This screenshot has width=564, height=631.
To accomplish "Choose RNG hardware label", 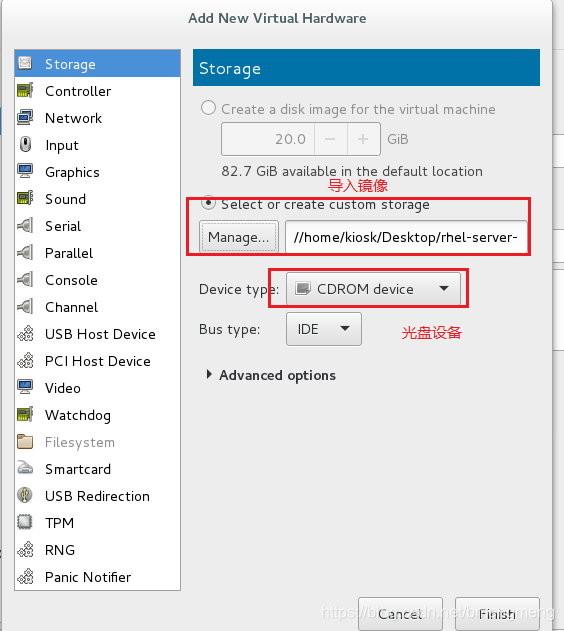I will [60, 550].
